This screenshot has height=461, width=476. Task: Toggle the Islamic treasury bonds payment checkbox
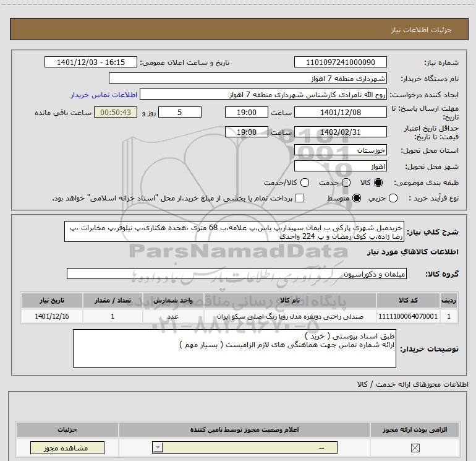300,198
